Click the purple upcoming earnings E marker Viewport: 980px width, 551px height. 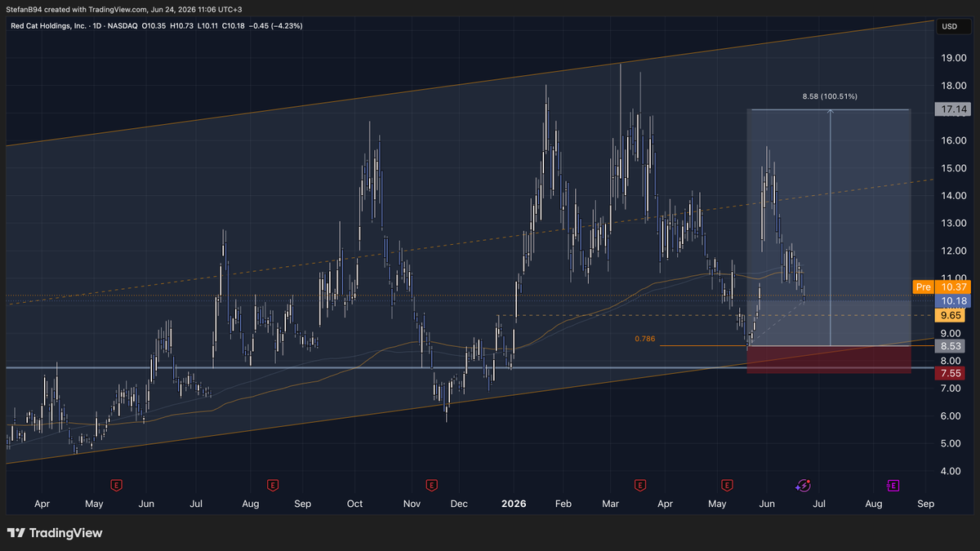[x=893, y=485]
